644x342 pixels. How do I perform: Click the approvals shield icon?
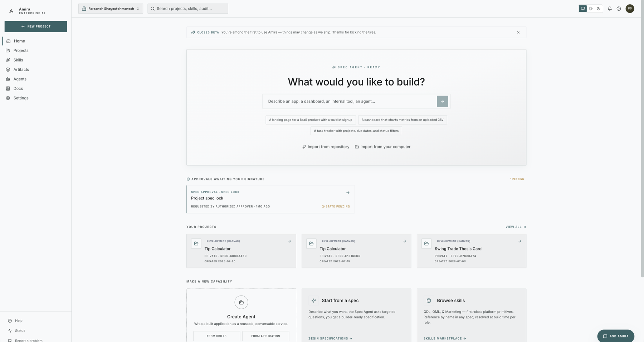coord(188,179)
